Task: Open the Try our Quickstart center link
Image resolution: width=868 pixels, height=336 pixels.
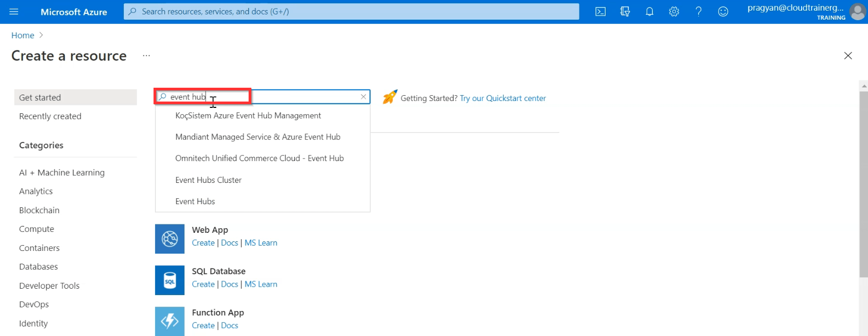Action: coord(503,98)
